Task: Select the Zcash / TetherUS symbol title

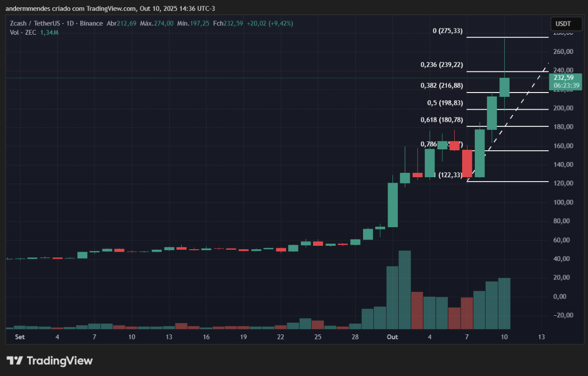Action: point(33,23)
